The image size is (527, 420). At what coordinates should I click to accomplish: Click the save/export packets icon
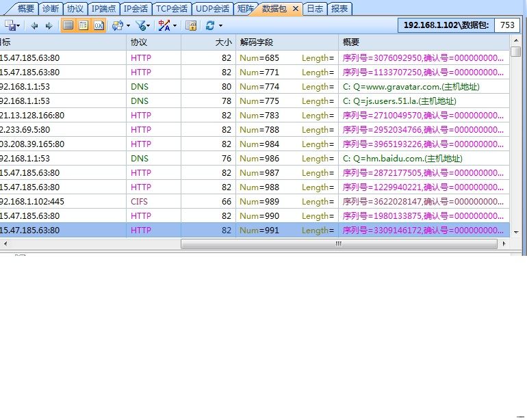coord(10,25)
